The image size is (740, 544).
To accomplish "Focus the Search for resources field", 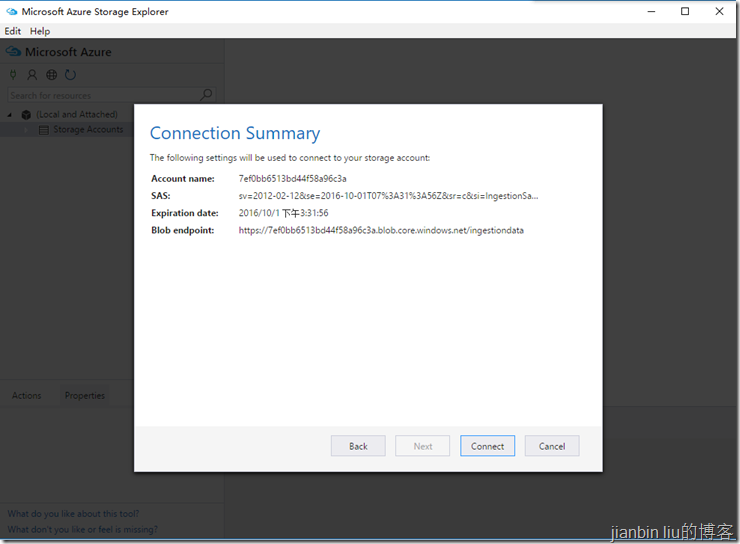I will [x=112, y=95].
